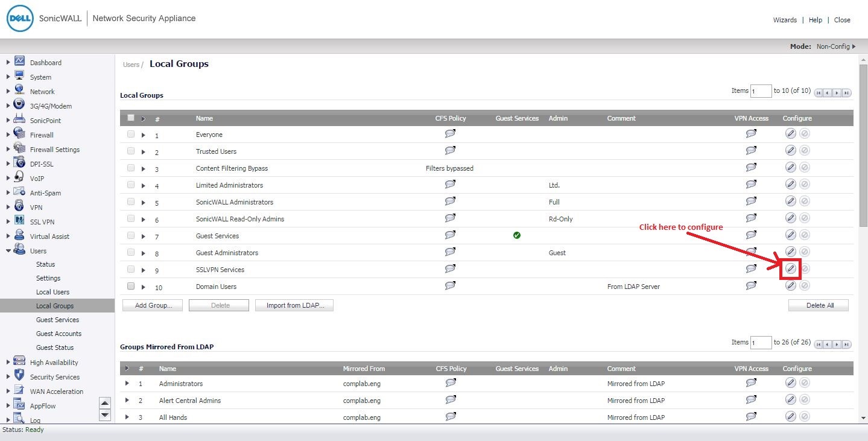Click the Delete All button
This screenshot has width=868, height=441.
(819, 305)
